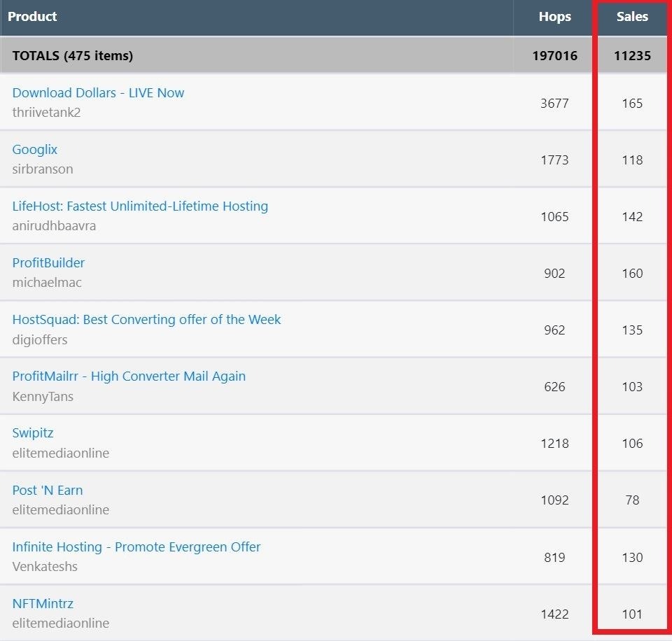
Task: Select sales value 118 for Googlix
Action: coord(632,160)
